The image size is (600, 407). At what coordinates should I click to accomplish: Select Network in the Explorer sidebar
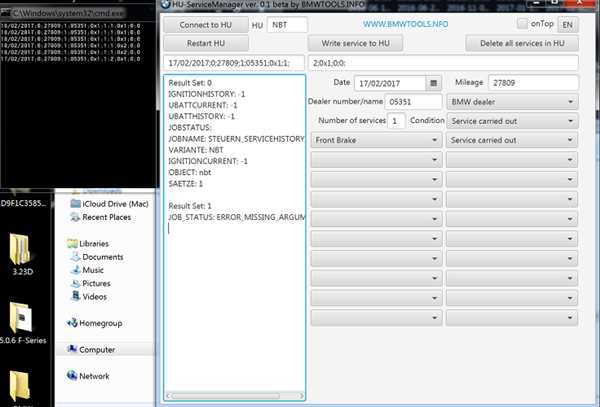(95, 376)
